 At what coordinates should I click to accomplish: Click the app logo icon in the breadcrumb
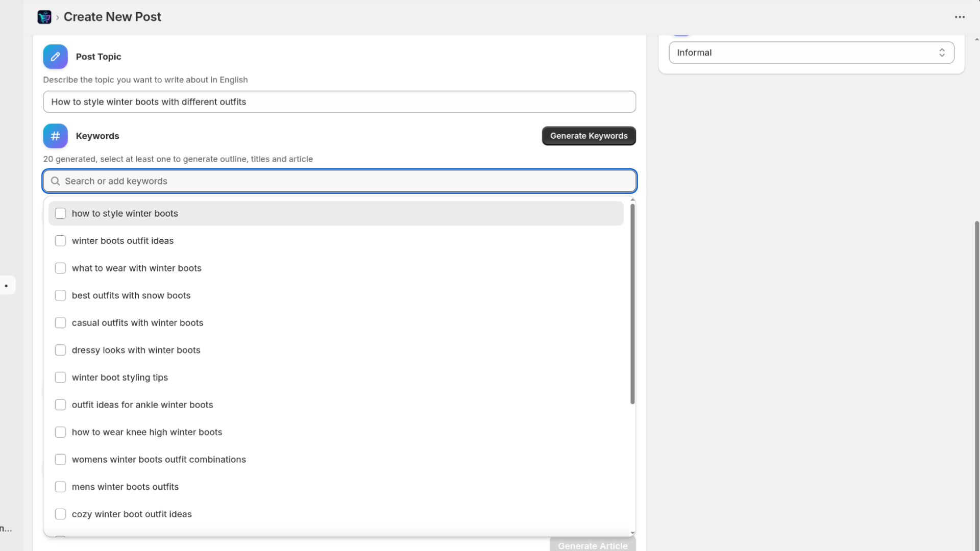coord(44,17)
